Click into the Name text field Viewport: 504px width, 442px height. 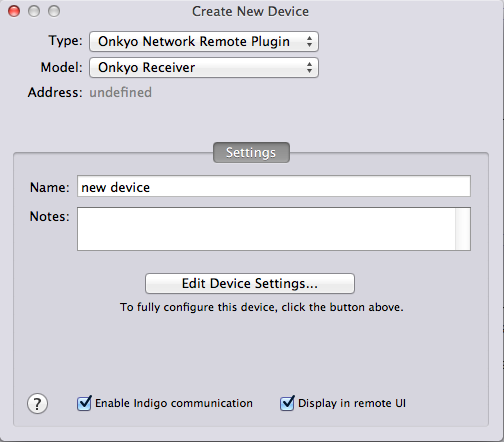coord(274,186)
